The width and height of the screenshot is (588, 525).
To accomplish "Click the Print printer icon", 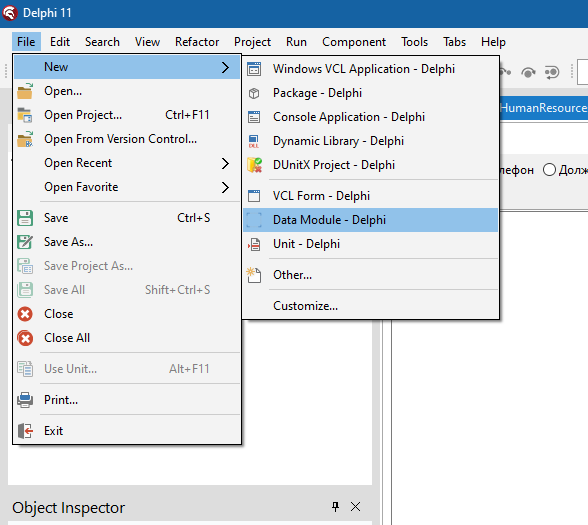I will pos(25,400).
